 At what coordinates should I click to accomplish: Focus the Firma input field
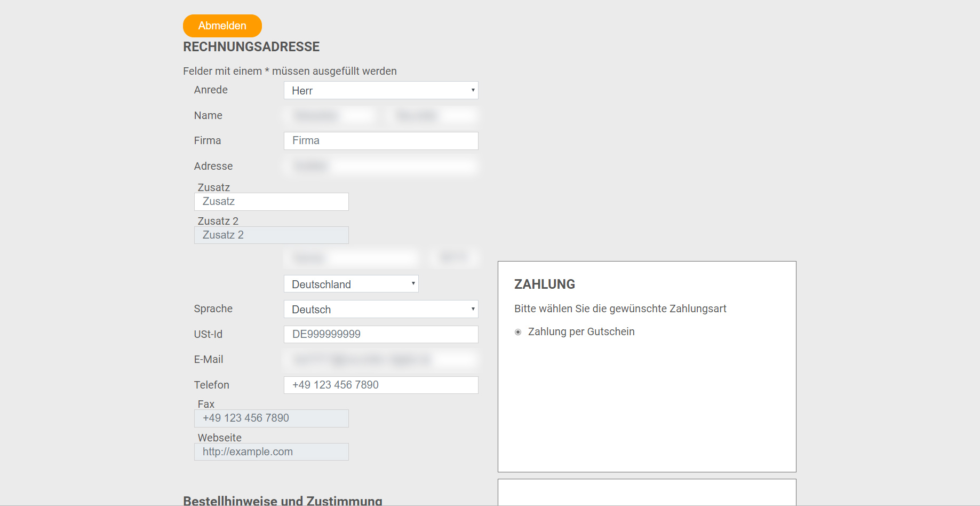tap(380, 141)
